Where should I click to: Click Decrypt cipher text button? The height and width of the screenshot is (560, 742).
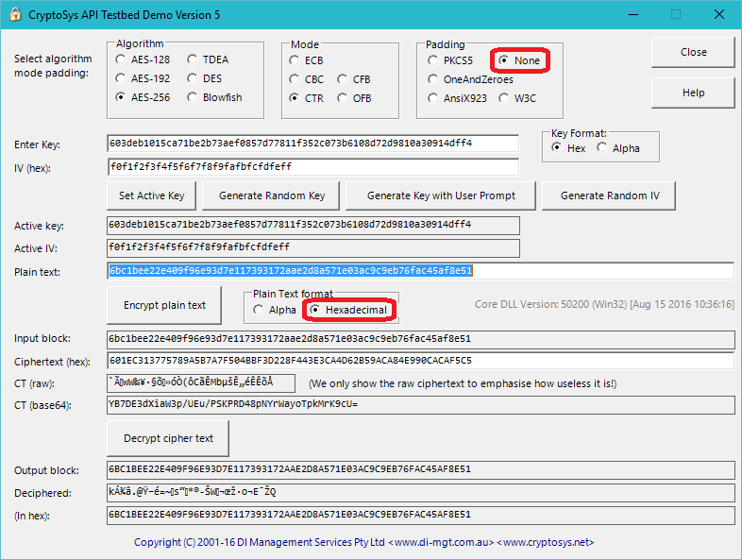[168, 438]
